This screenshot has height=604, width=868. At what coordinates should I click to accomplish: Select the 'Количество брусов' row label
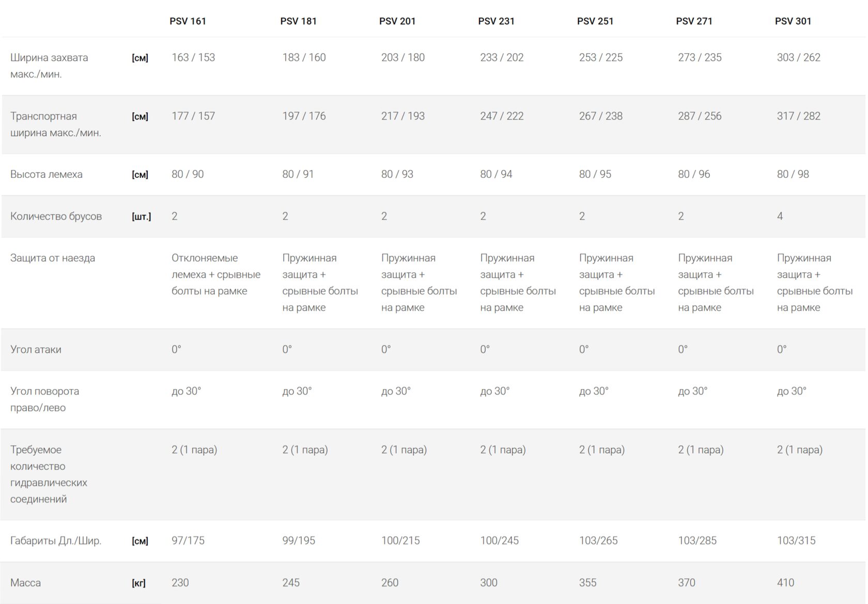pos(56,216)
